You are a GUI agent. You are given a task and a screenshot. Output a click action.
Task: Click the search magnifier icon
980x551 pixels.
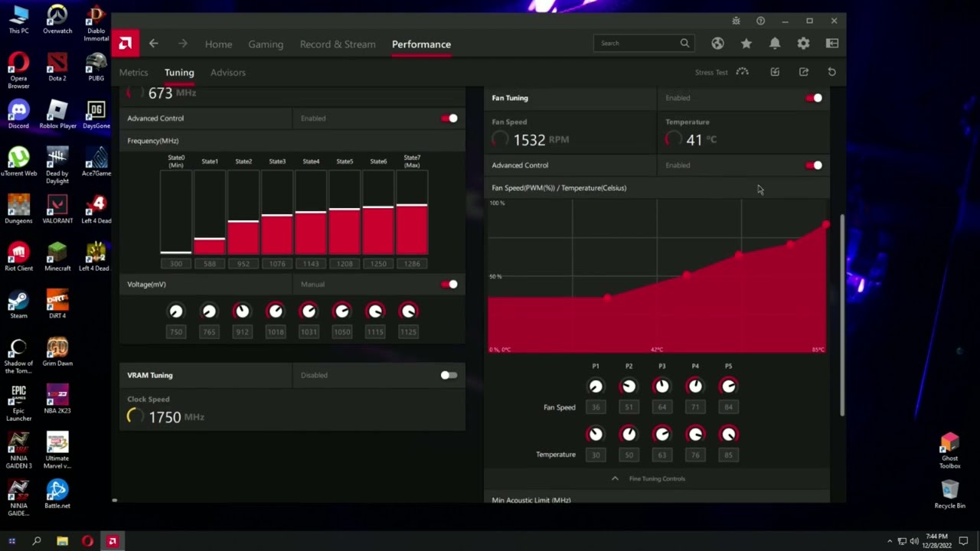pyautogui.click(x=684, y=43)
